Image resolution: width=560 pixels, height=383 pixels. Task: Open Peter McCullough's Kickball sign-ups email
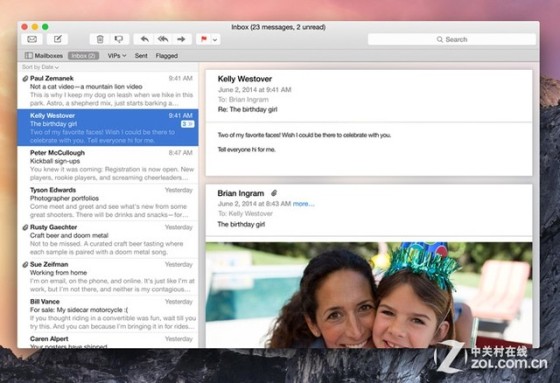coord(108,165)
